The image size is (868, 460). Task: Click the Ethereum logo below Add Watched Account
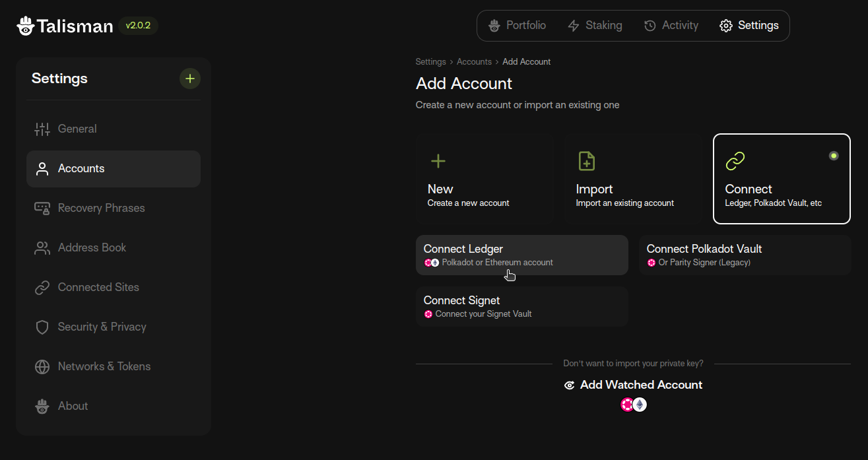pos(640,405)
